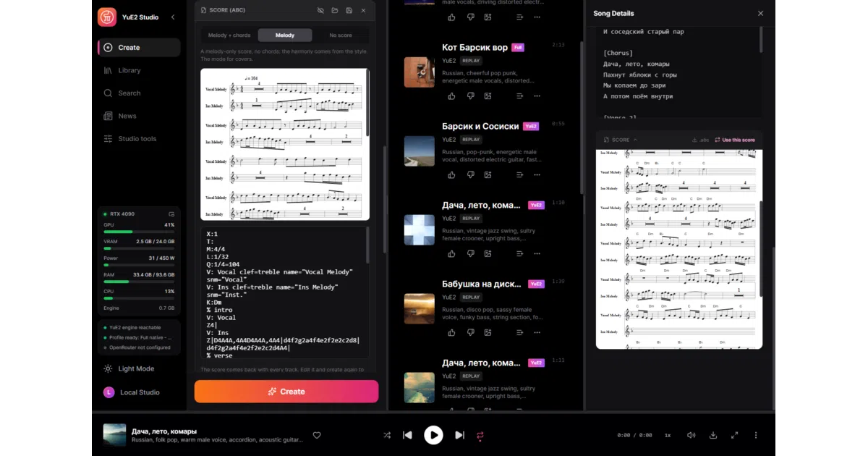This screenshot has width=868, height=456.
Task: Hide the score preview with the crossed-eye icon
Action: pyautogui.click(x=320, y=11)
